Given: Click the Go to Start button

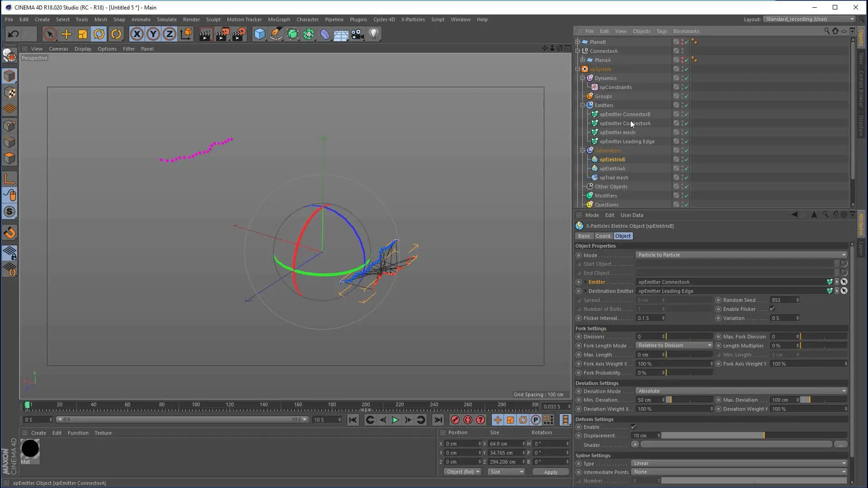Looking at the screenshot, I should [x=353, y=420].
